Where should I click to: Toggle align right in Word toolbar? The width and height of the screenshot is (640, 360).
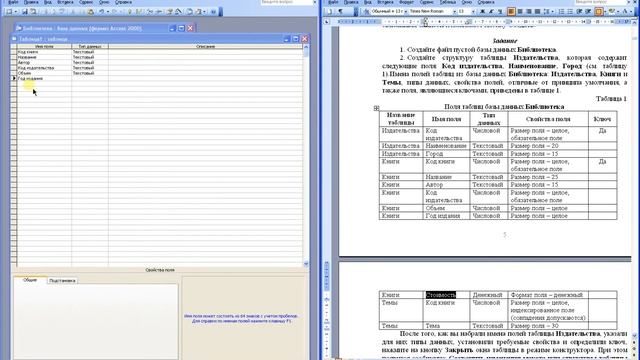[x=529, y=11]
